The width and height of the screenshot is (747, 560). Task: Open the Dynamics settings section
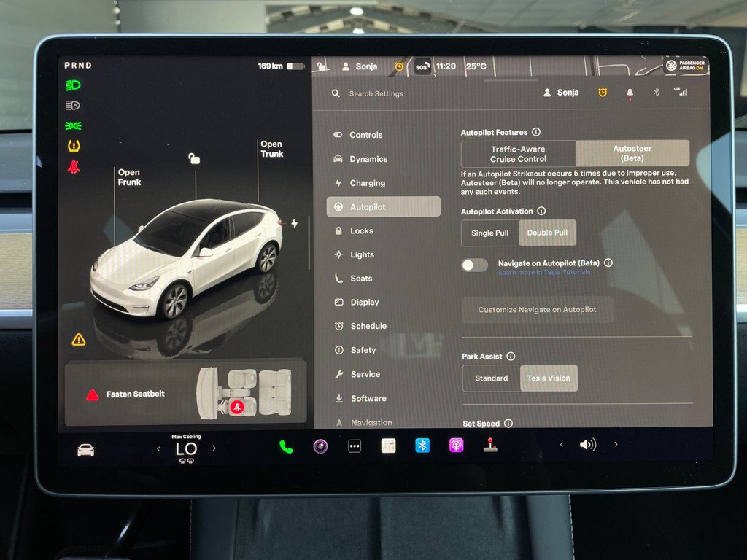click(383, 159)
